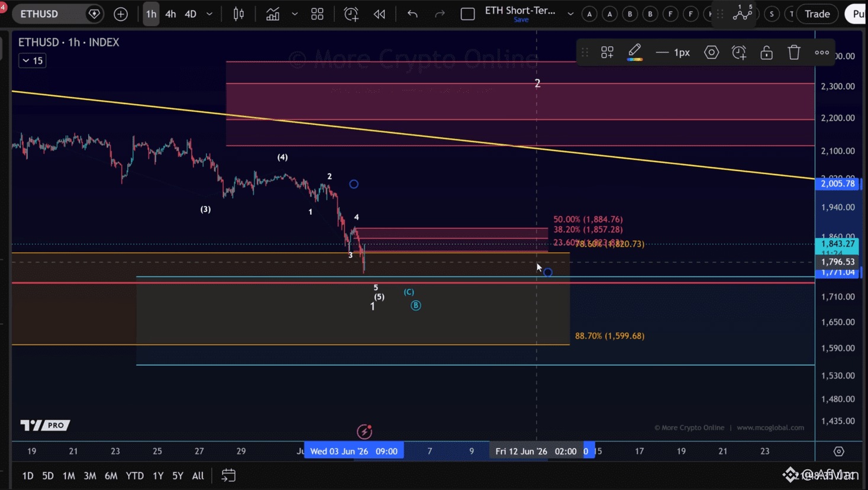Open indicator templates grid
Image resolution: width=868 pixels, height=490 pixels.
pos(317,14)
